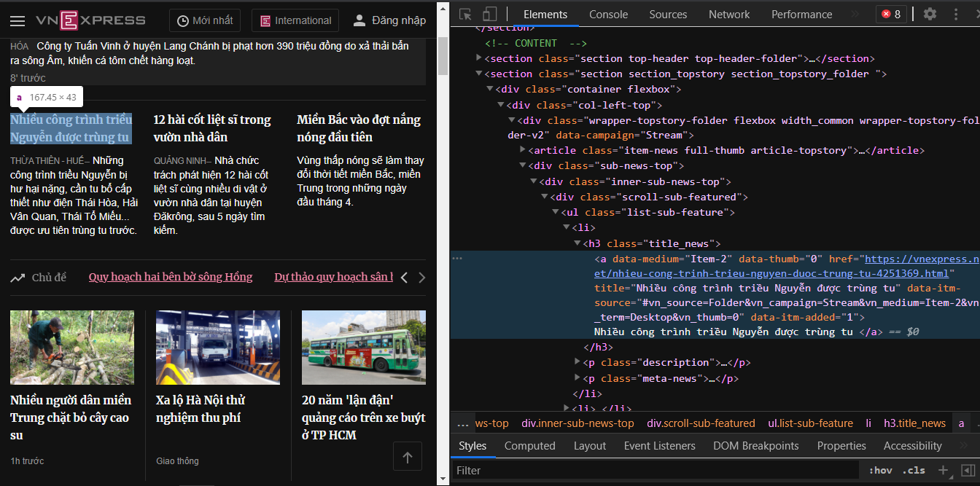Image resolution: width=980 pixels, height=486 pixels.
Task: Expand the p class description node
Action: pos(577,362)
